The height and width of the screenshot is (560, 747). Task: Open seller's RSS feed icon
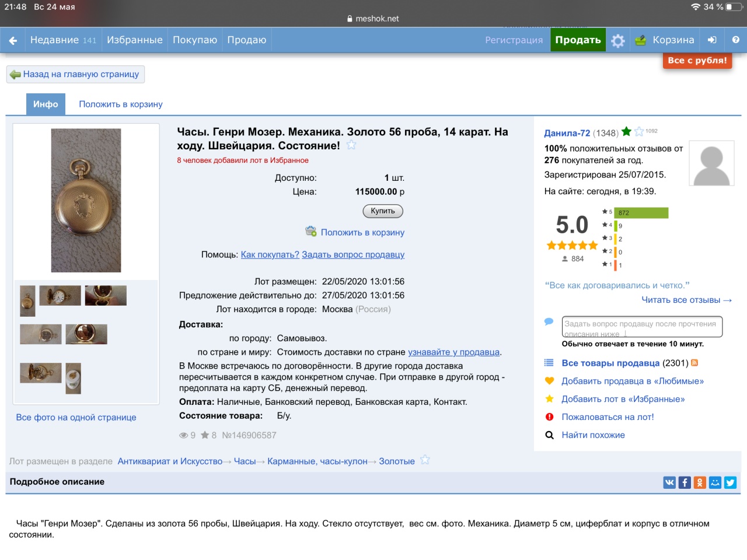click(694, 363)
